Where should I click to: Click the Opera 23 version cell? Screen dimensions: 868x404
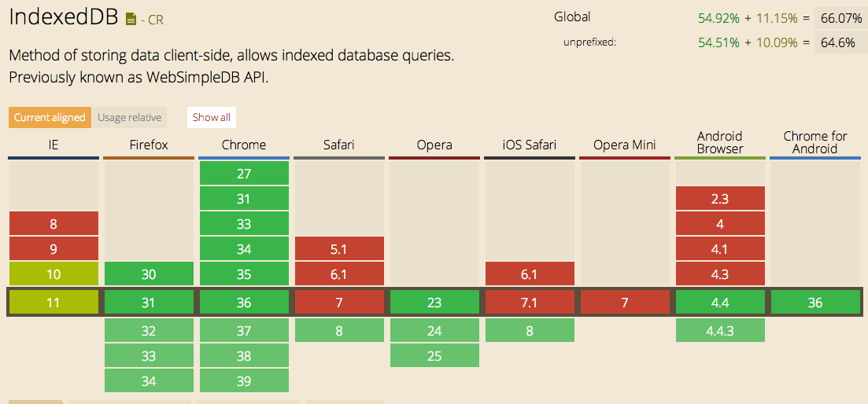click(434, 303)
